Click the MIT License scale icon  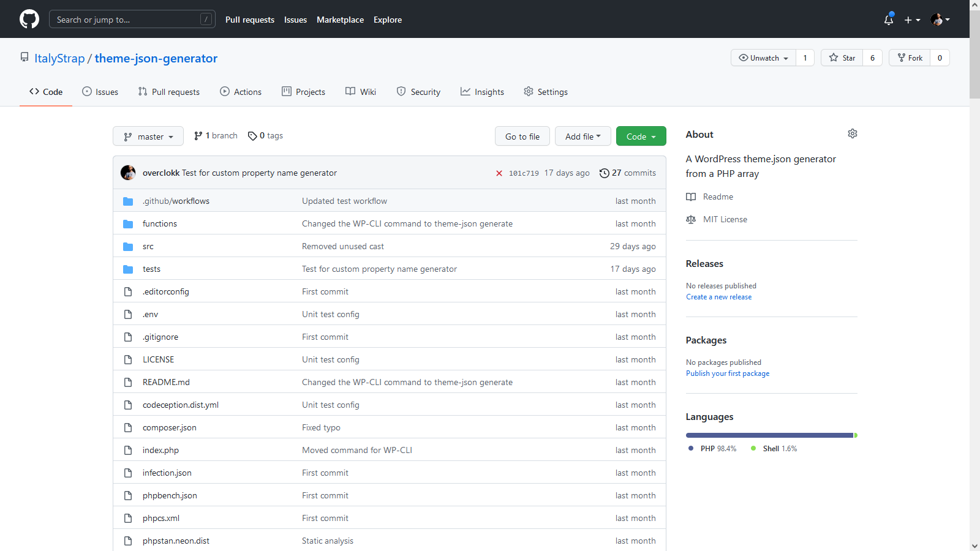pos(691,219)
